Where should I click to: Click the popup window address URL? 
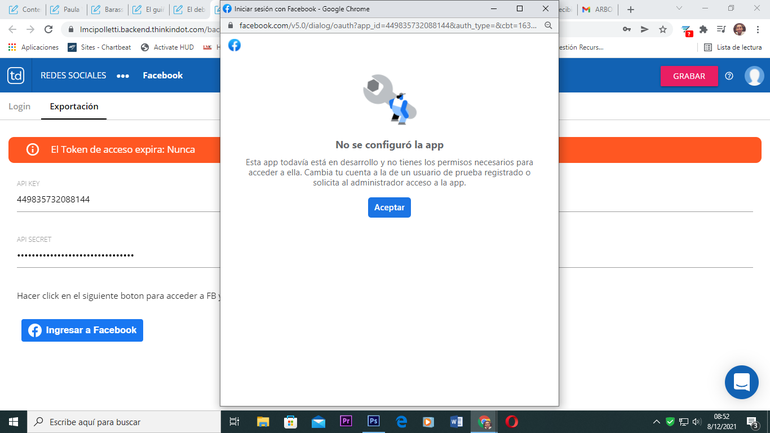coord(387,26)
